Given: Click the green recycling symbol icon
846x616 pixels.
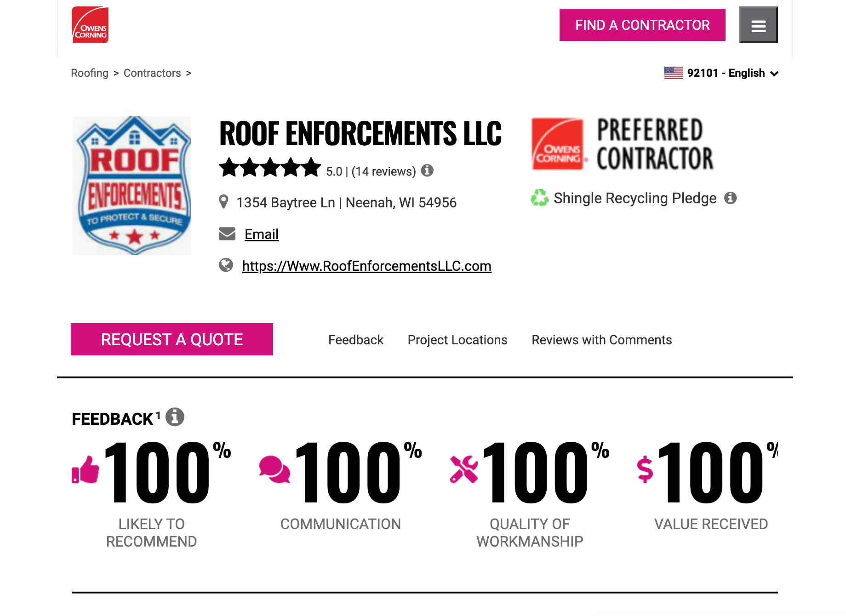Looking at the screenshot, I should point(539,198).
